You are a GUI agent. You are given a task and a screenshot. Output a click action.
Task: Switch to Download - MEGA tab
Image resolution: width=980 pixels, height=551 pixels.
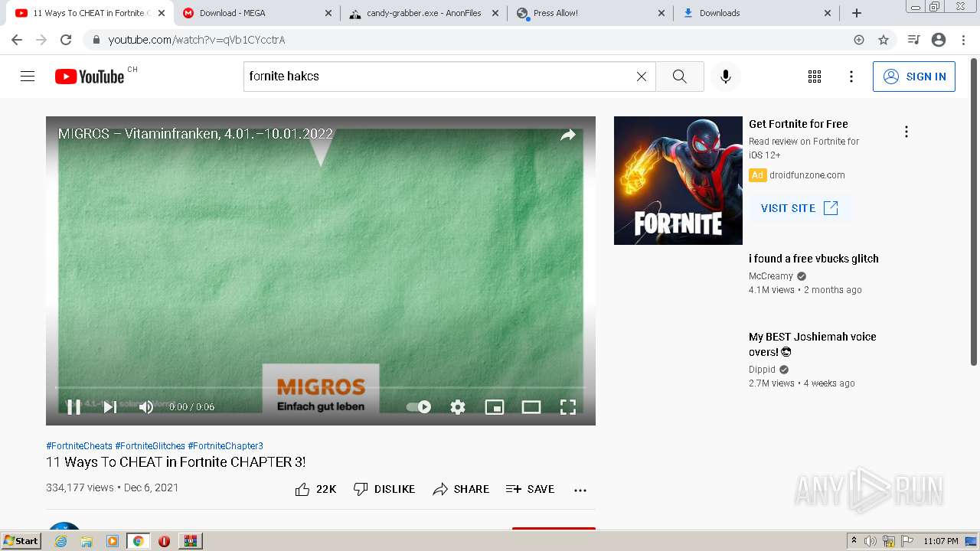pyautogui.click(x=258, y=13)
